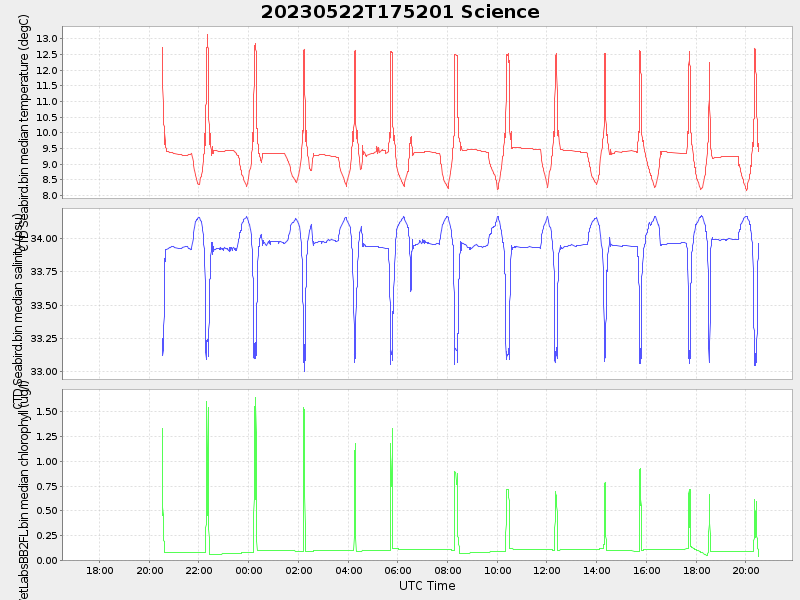Click the 14:00 time axis tick label
Image resolution: width=800 pixels, height=600 pixels.
point(597,570)
